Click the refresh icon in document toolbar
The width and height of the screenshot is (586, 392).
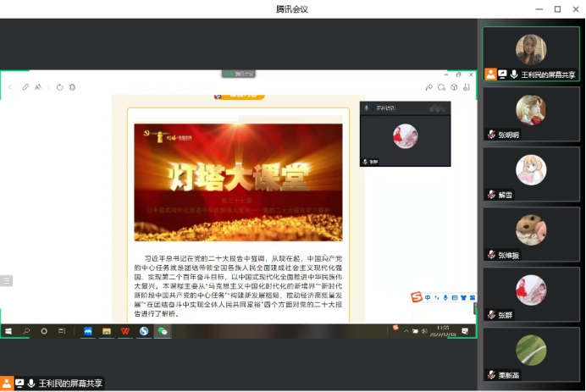click(59, 87)
